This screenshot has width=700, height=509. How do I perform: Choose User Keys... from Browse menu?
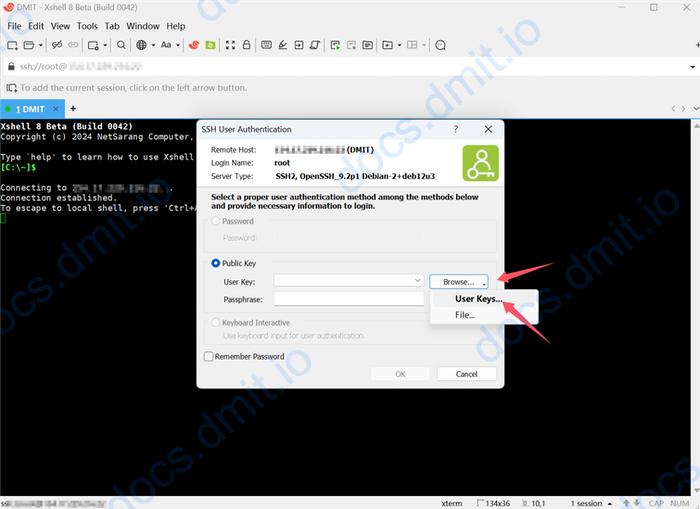478,299
